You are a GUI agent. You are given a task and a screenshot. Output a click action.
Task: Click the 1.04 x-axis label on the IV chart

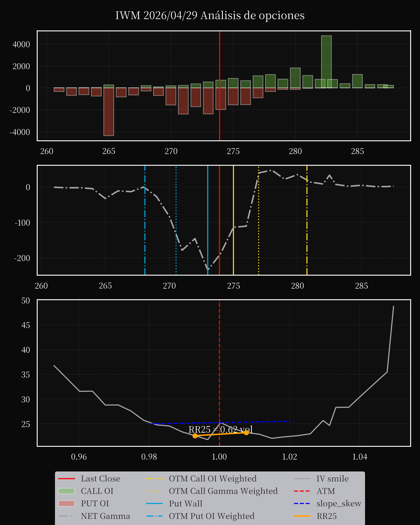pyautogui.click(x=360, y=457)
